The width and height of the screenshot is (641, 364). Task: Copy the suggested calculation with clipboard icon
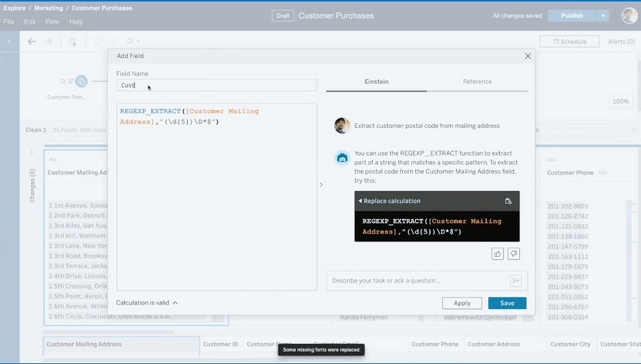click(508, 201)
